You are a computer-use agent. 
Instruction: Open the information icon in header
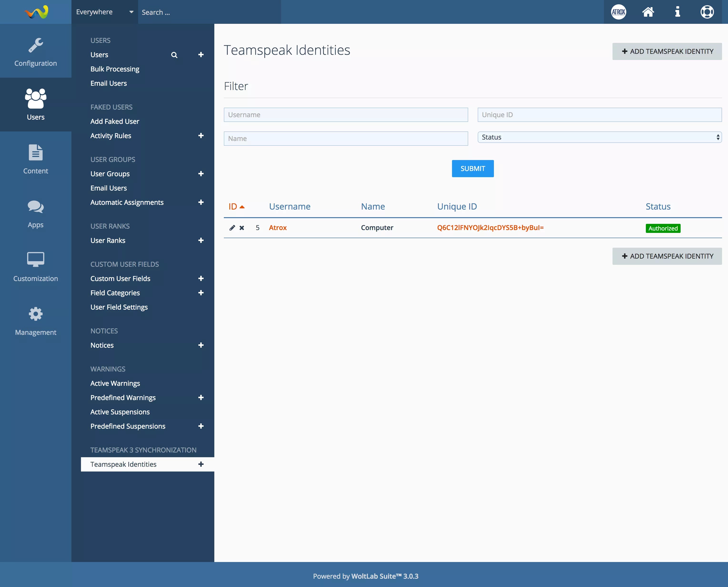coord(677,12)
